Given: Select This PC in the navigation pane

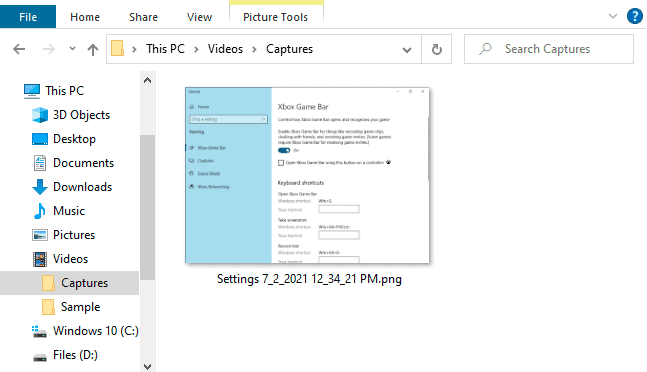Looking at the screenshot, I should point(65,91).
